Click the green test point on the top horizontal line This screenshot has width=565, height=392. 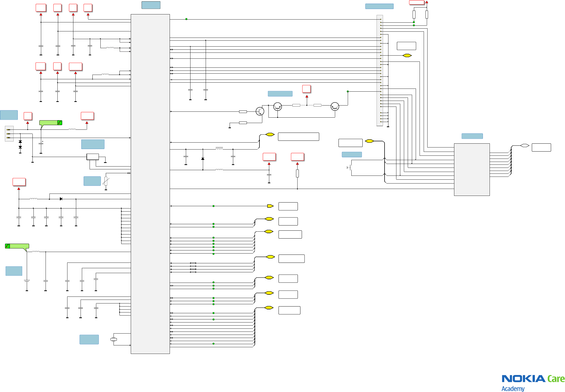tap(186, 19)
